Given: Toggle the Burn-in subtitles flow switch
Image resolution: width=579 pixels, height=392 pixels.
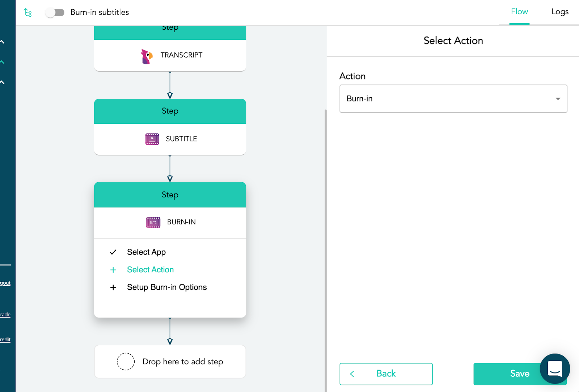Looking at the screenshot, I should 55,13.
